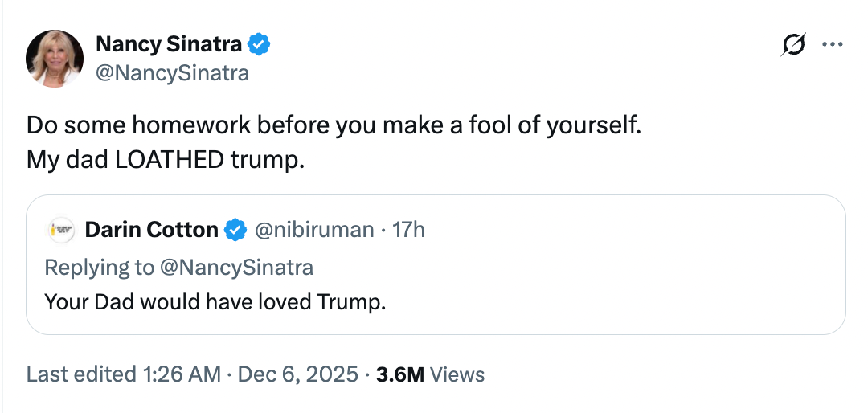Click Darin Cotton's small avatar icon
The image size is (868, 413).
61,230
